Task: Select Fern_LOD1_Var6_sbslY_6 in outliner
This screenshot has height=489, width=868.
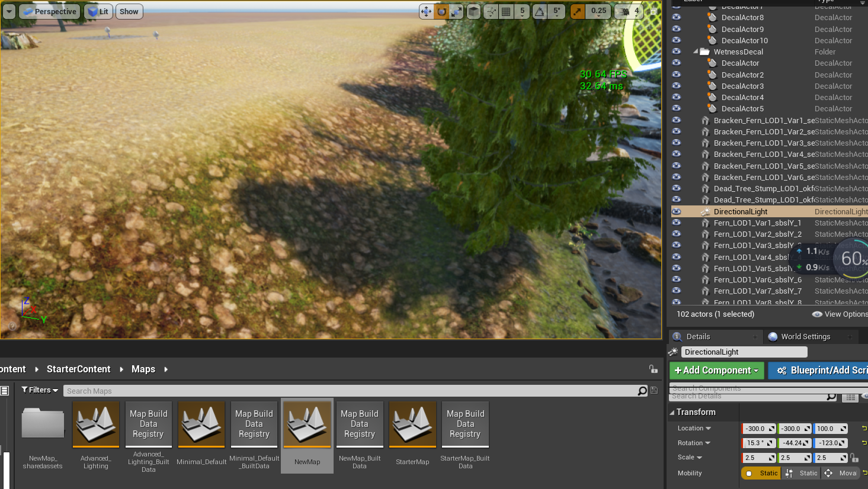Action: 758,279
